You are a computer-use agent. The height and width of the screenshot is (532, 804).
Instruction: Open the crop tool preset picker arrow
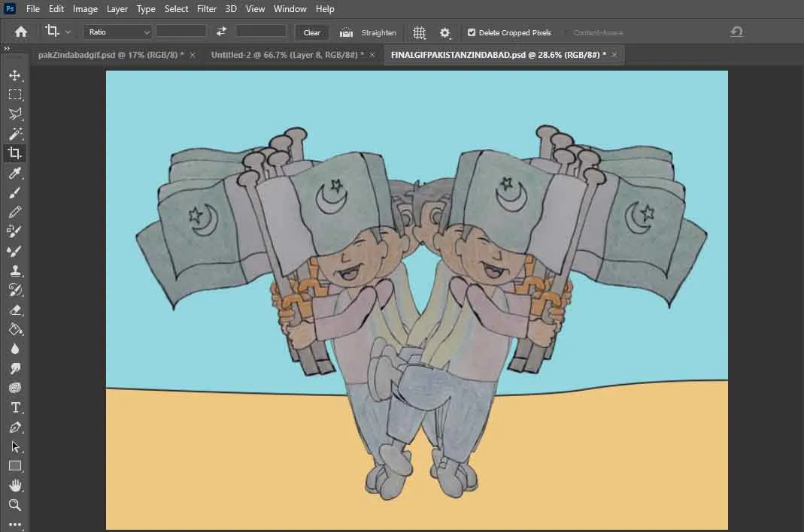68,32
